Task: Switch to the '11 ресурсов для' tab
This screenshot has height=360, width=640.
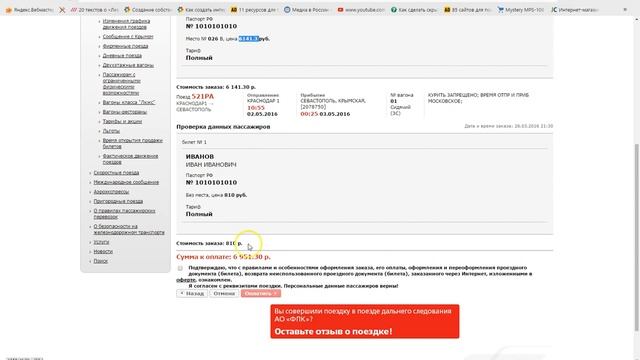Action: point(255,9)
